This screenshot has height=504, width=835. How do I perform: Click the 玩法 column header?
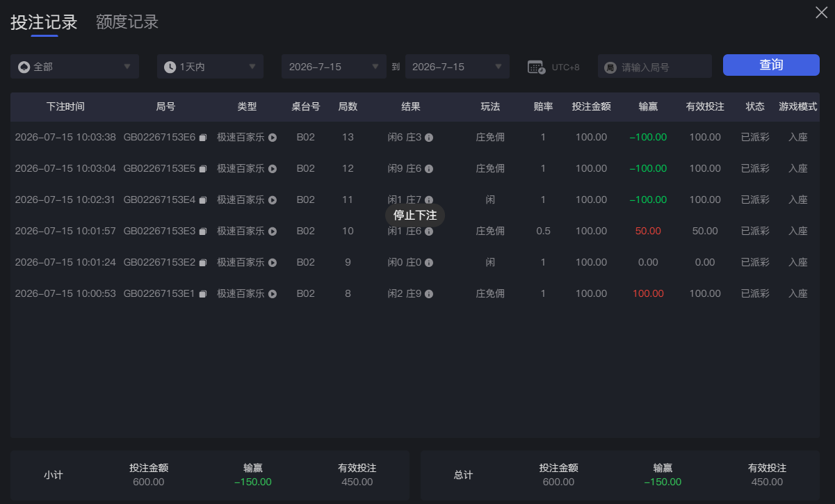click(490, 107)
